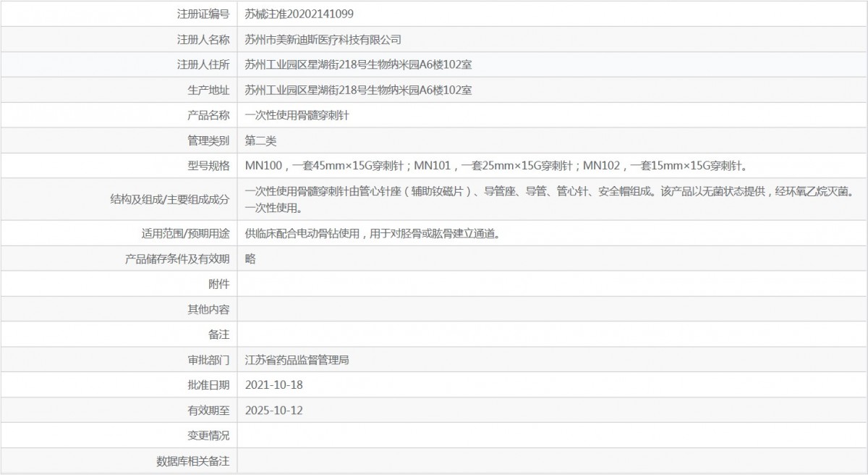Click the address value in 注册人住所 row
The width and height of the screenshot is (868, 475).
click(x=359, y=64)
